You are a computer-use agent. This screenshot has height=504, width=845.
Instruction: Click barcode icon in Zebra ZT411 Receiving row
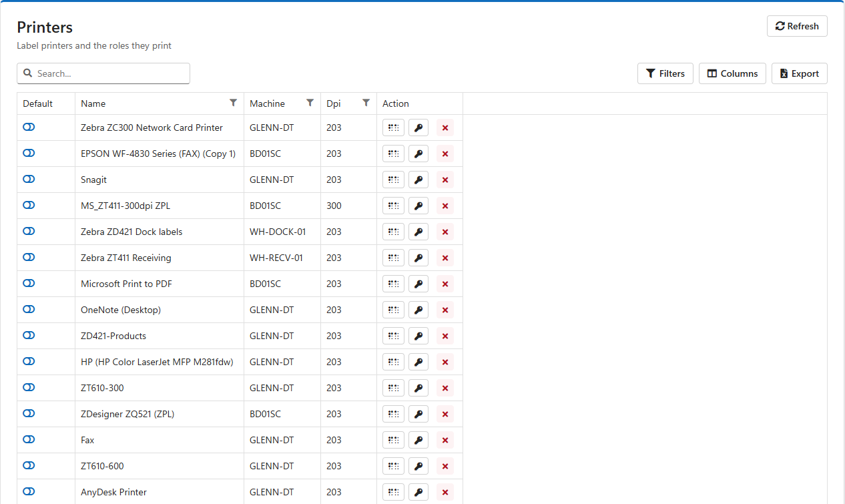[x=393, y=258]
